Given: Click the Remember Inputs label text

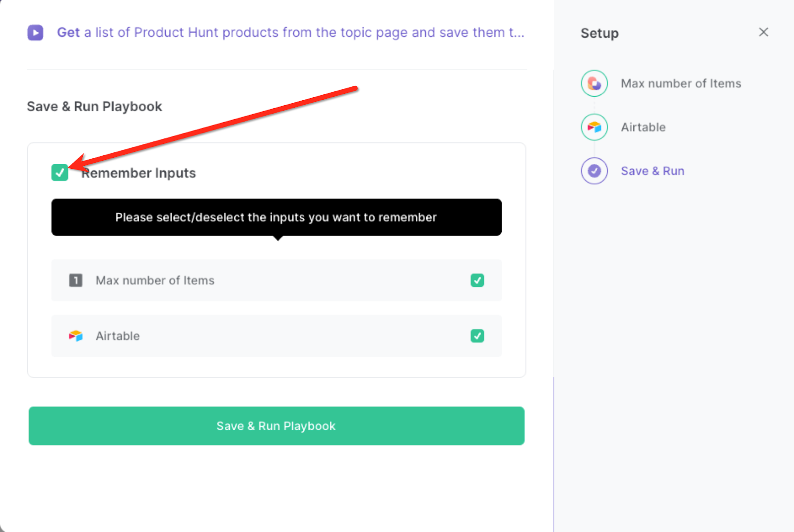Looking at the screenshot, I should tap(138, 173).
